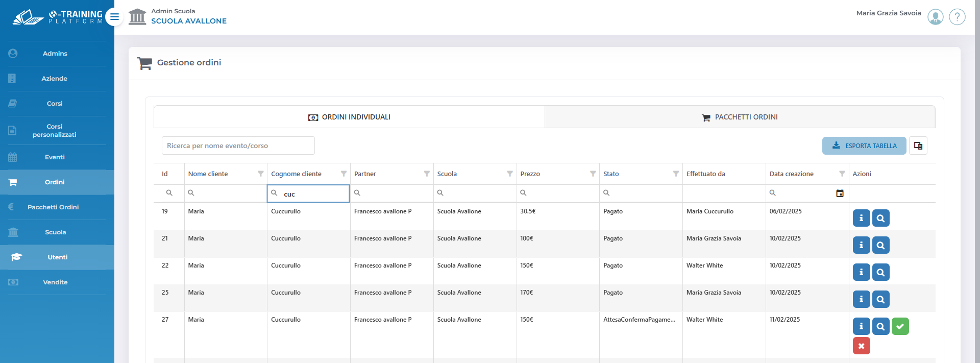Navigate to Eventi in the sidebar
980x363 pixels.
pyautogui.click(x=57, y=157)
